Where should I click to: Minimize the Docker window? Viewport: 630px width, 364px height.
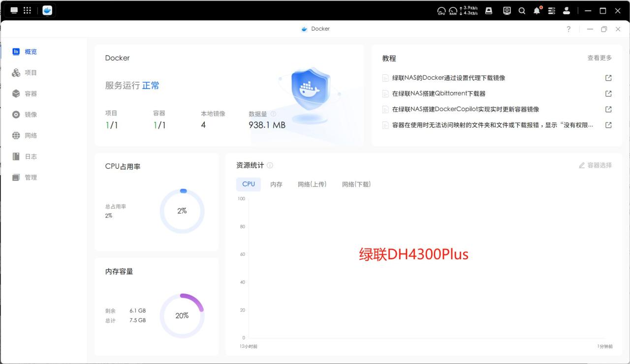(590, 29)
